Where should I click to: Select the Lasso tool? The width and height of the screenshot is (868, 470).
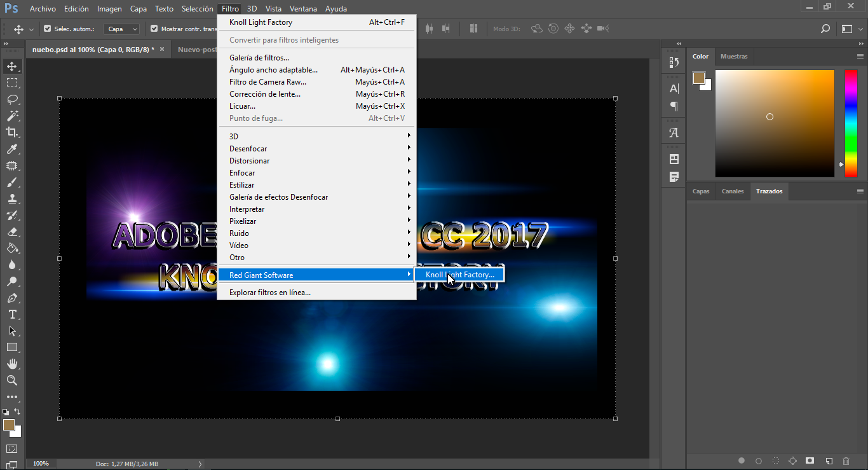click(x=12, y=99)
